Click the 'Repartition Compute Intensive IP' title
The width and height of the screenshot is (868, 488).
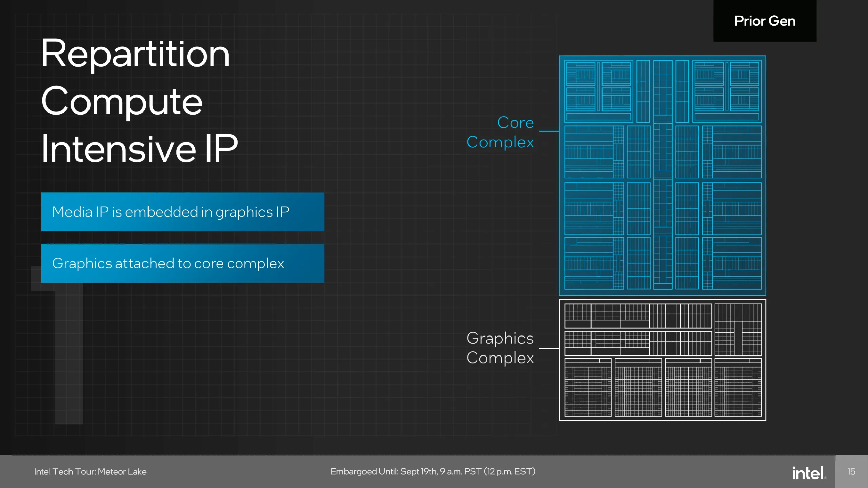click(x=139, y=101)
